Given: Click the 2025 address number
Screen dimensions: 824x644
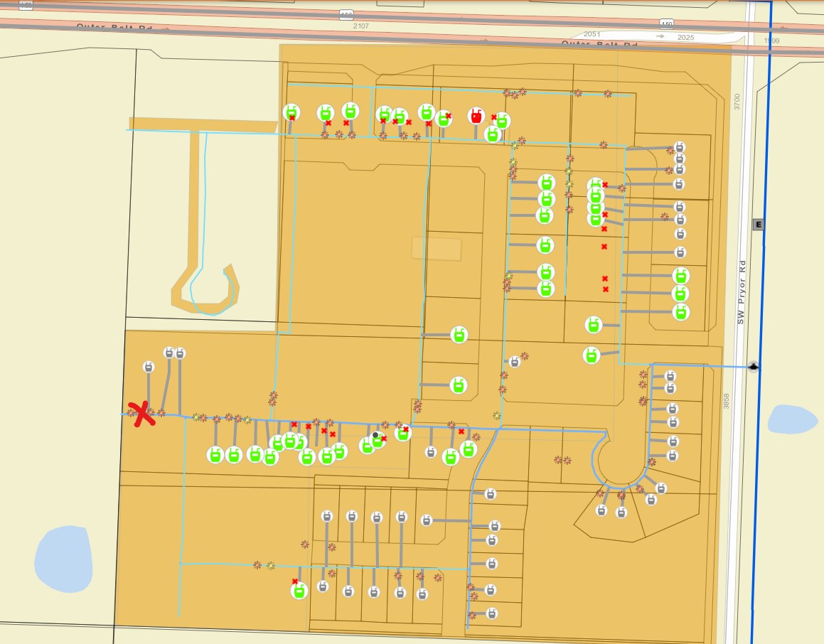Looking at the screenshot, I should pyautogui.click(x=685, y=36).
